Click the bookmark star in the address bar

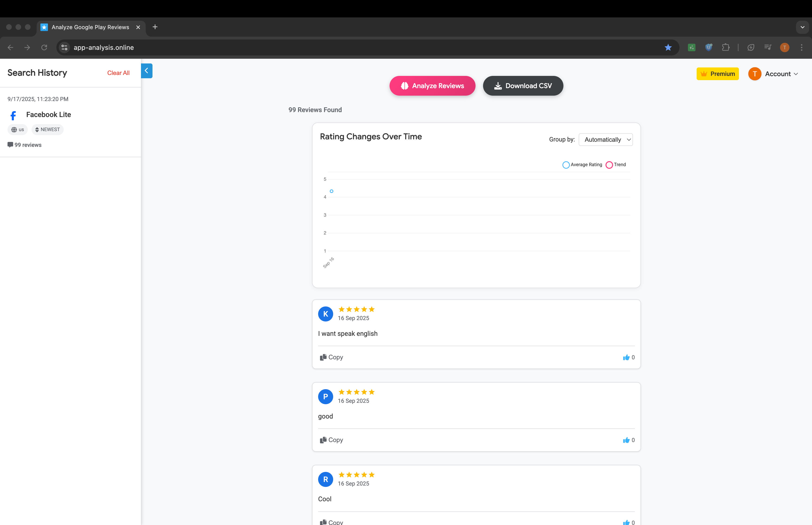click(668, 47)
